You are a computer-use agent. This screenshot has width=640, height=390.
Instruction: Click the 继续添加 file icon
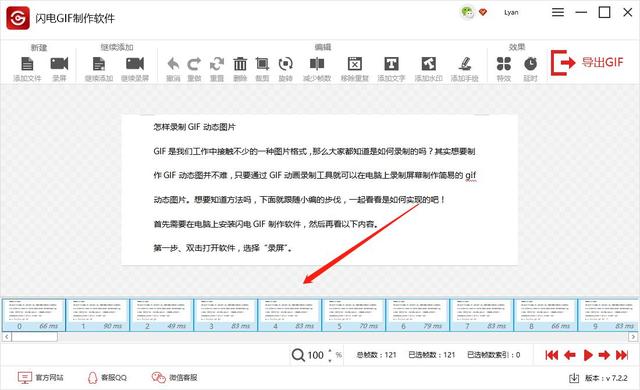tap(99, 64)
